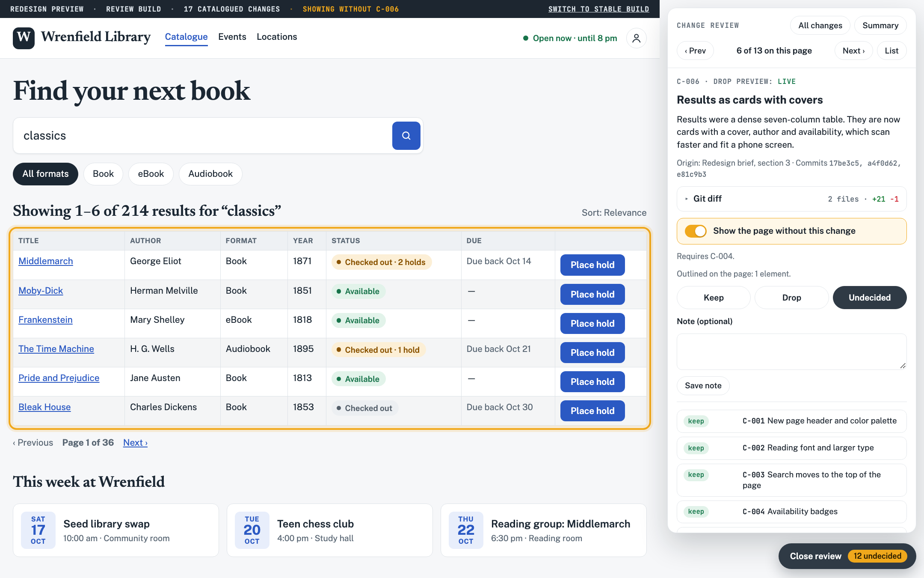The width and height of the screenshot is (924, 578).
Task: Place hold on The Time Machine
Action: (x=592, y=353)
